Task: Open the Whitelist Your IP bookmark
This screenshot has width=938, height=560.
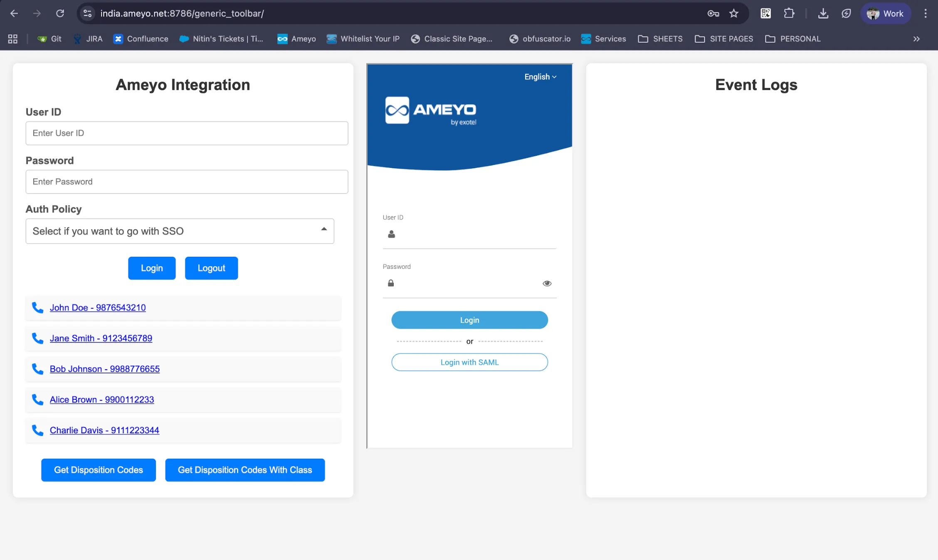Action: click(x=363, y=39)
